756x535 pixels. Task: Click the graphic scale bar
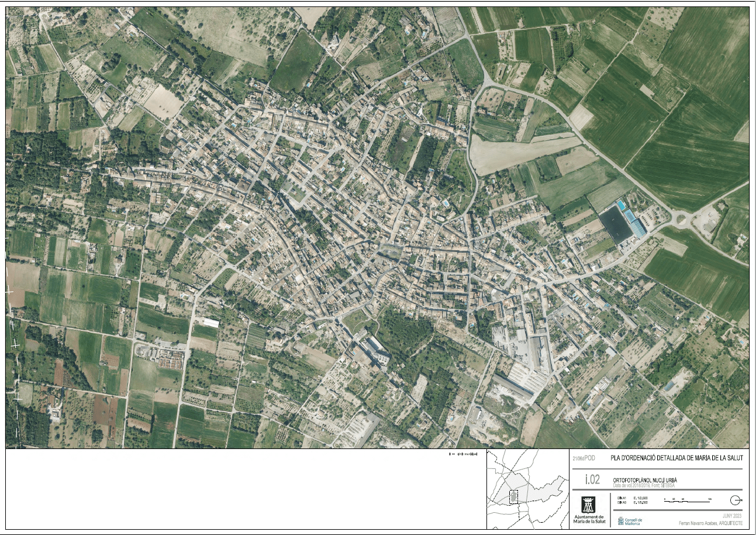point(687,501)
